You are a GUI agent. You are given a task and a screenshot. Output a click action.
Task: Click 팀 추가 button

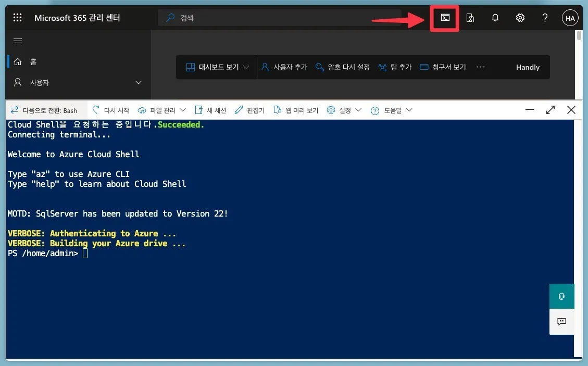point(395,67)
